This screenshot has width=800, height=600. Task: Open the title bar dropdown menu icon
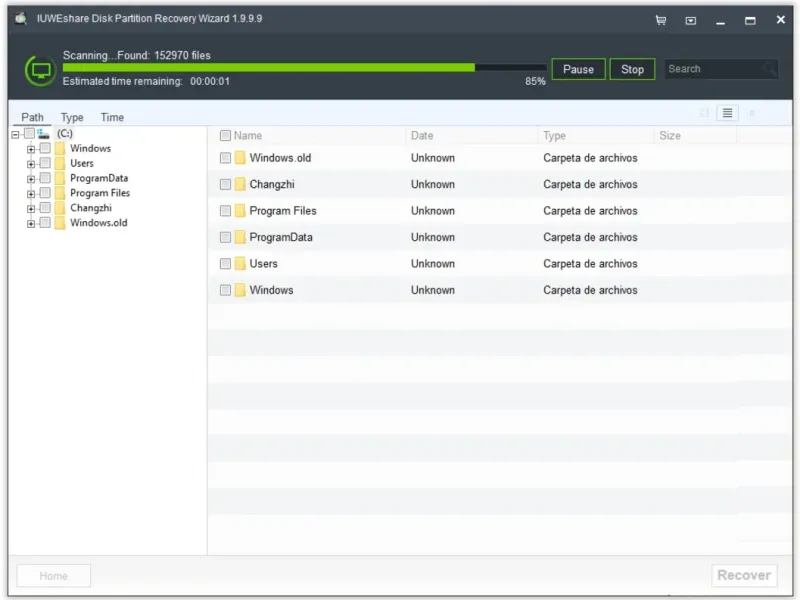coord(690,20)
